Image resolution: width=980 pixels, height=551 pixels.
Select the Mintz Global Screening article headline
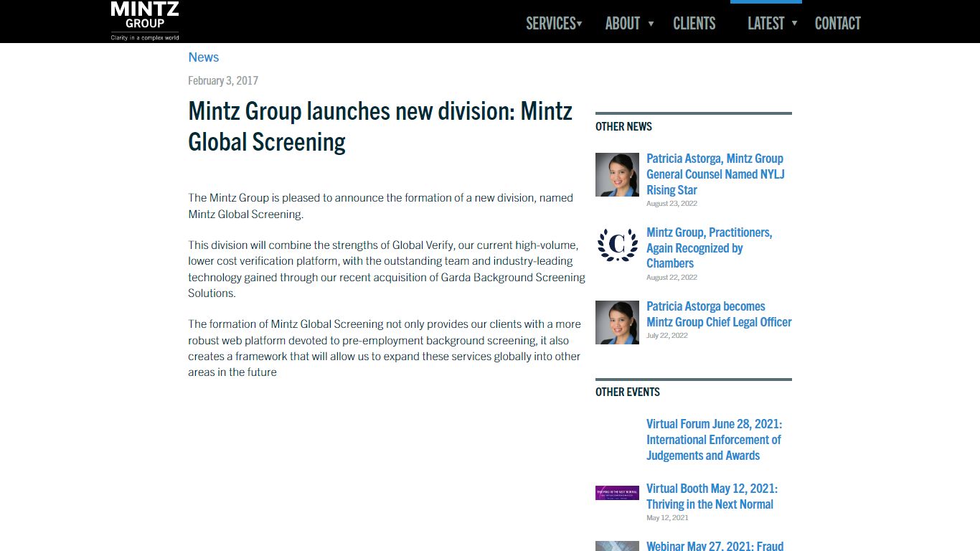click(380, 126)
